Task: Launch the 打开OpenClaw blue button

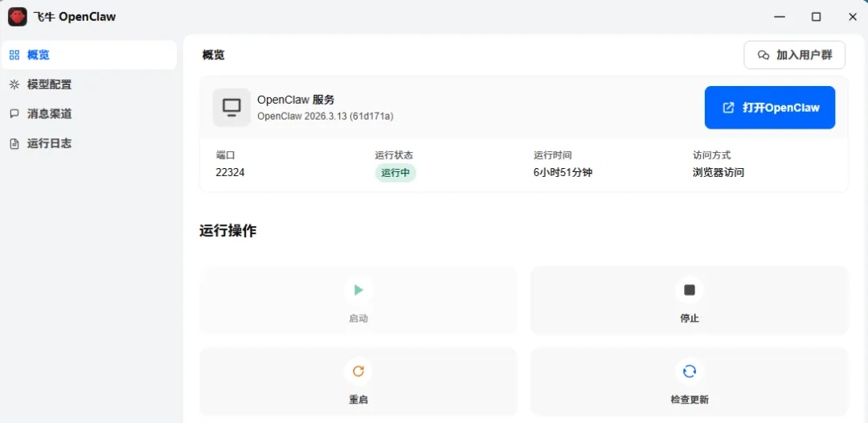Action: tap(769, 108)
